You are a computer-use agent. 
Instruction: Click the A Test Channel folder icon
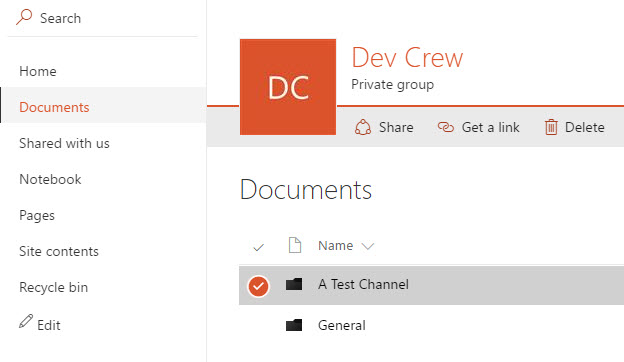coord(294,284)
